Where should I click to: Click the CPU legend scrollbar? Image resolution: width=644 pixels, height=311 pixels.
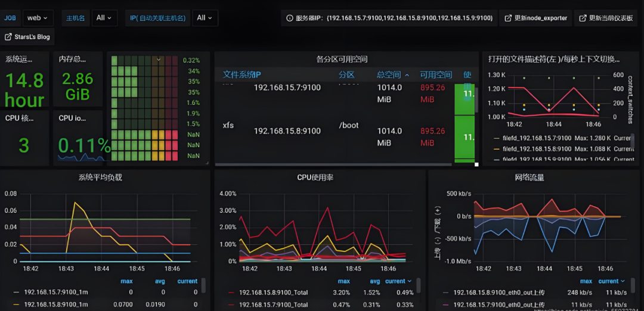[x=419, y=285]
